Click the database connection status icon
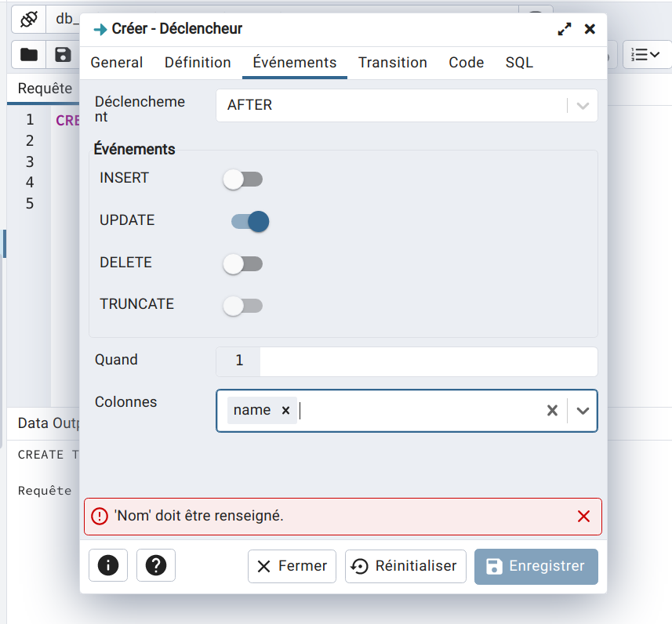This screenshot has height=624, width=672. point(29,20)
